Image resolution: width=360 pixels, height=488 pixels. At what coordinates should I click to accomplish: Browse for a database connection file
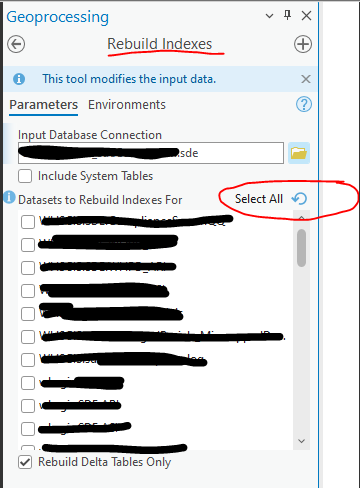[x=299, y=153]
